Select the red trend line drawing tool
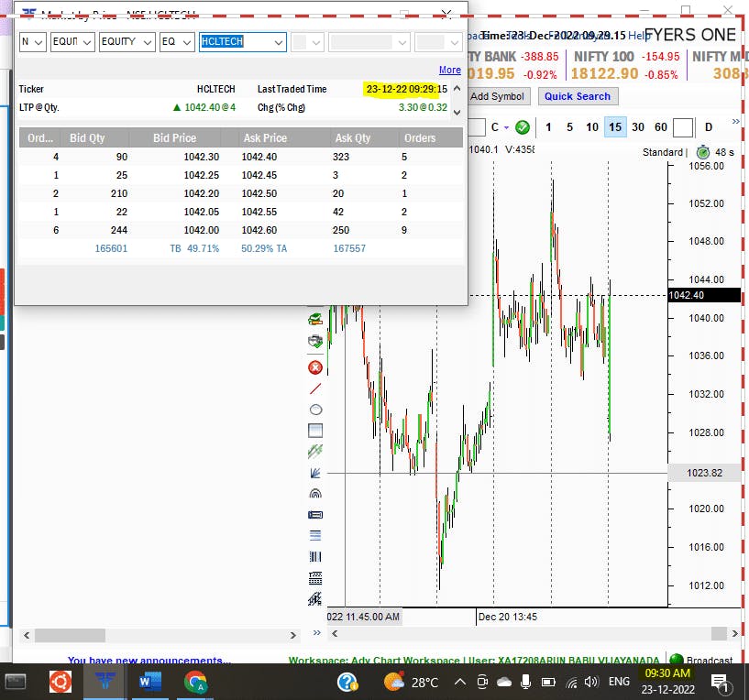The image size is (749, 700). (315, 388)
